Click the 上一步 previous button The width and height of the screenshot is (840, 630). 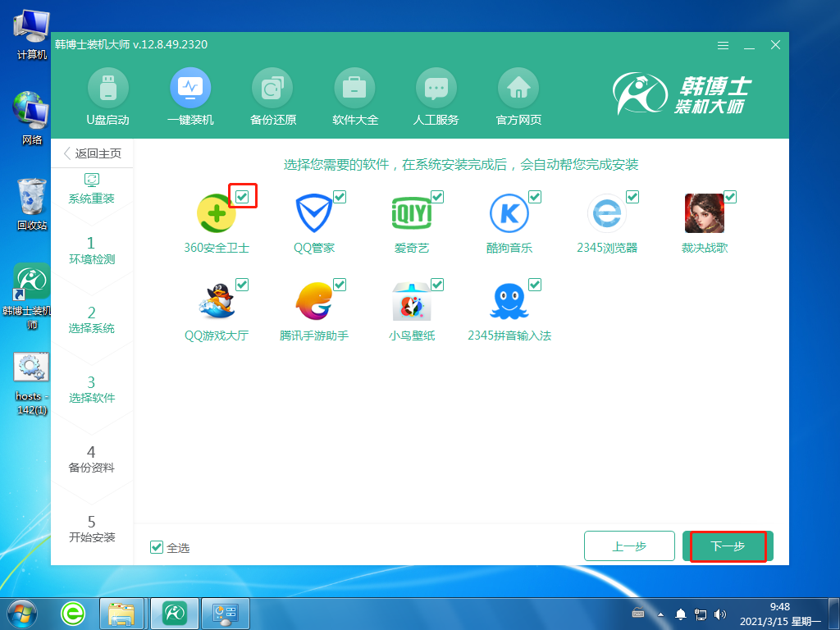pos(629,546)
